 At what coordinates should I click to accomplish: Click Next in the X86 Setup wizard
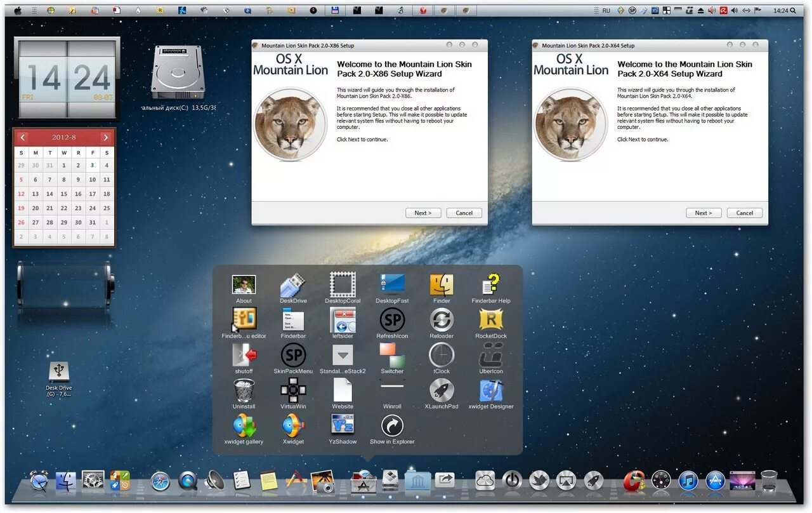(x=423, y=213)
